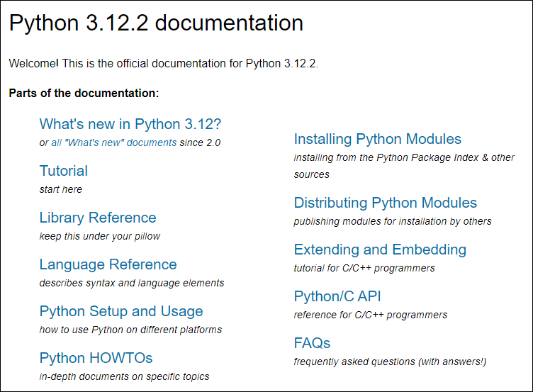533x392 pixels.
Task: Open the Library Reference link
Action: tap(98, 218)
